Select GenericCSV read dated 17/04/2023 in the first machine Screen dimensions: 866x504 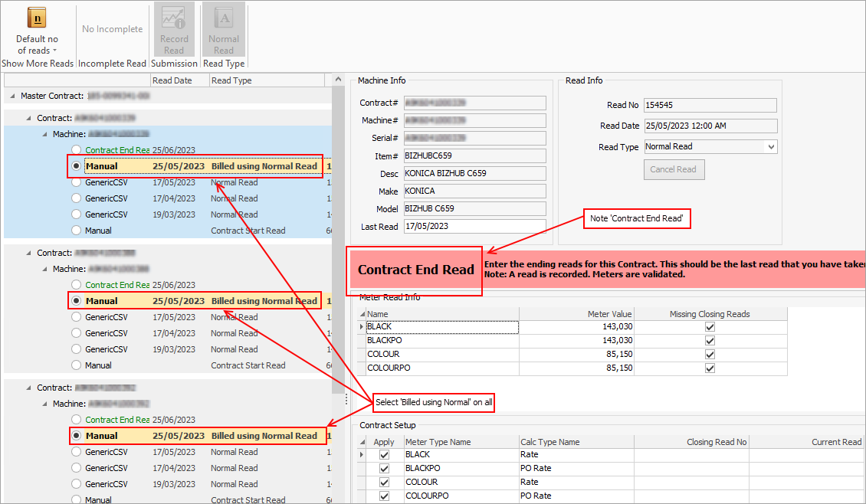point(76,198)
